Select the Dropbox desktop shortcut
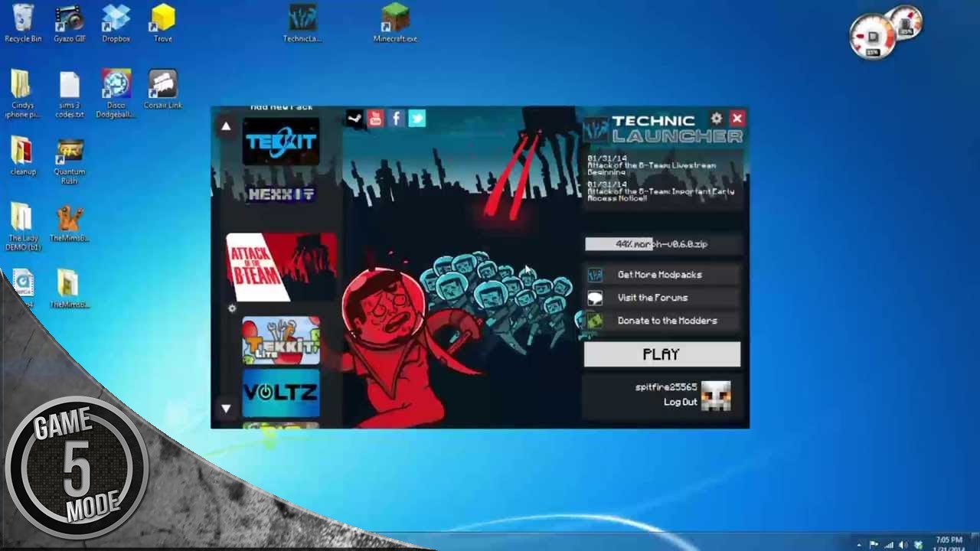This screenshot has height=551, width=980. click(116, 23)
